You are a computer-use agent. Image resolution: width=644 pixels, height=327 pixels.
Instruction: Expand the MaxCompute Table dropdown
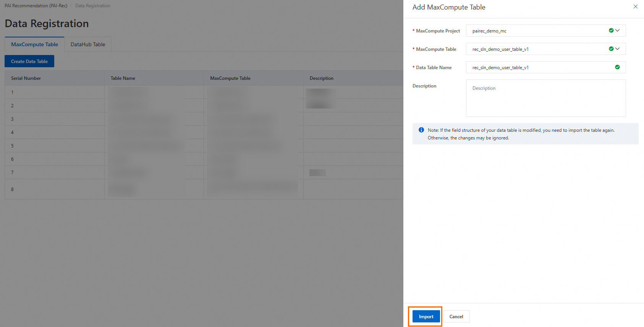(546, 49)
